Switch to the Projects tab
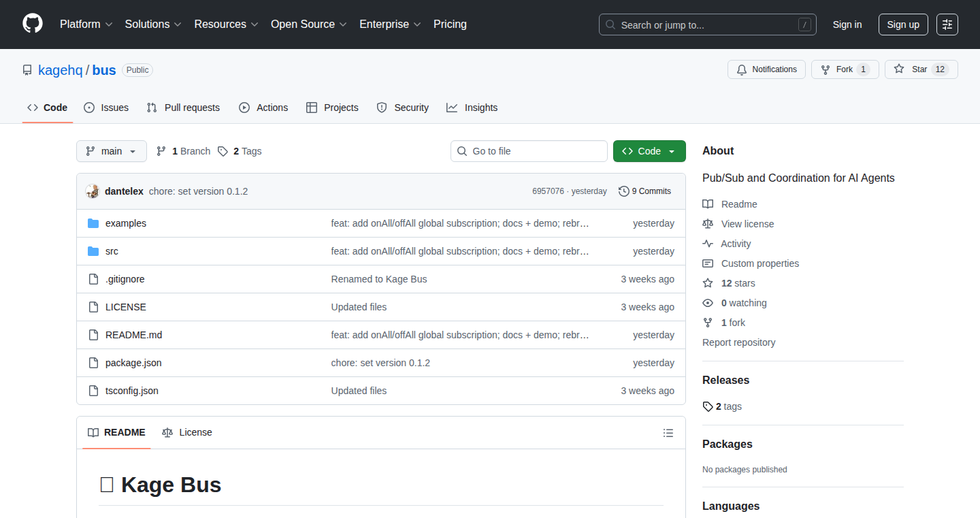 [332, 108]
